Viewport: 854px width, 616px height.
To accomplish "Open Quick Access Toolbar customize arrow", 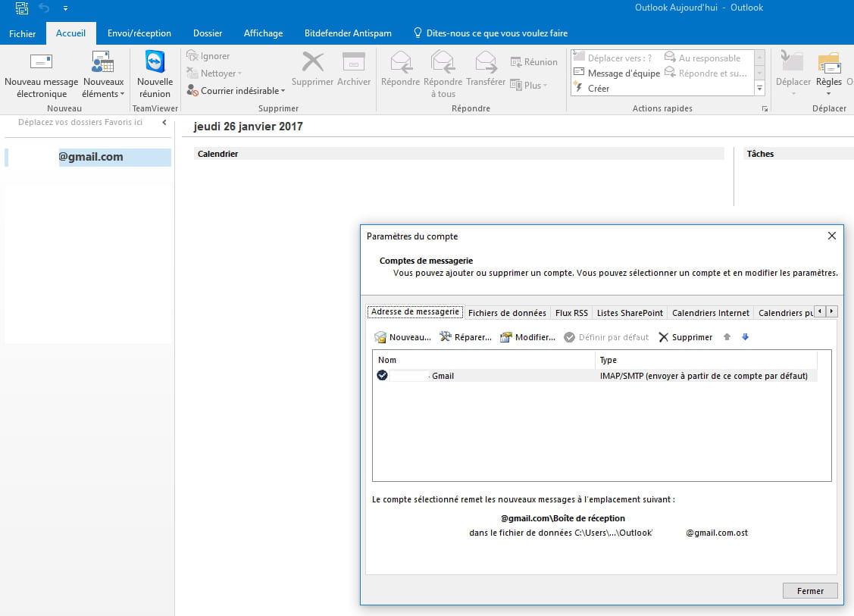I will click(65, 8).
